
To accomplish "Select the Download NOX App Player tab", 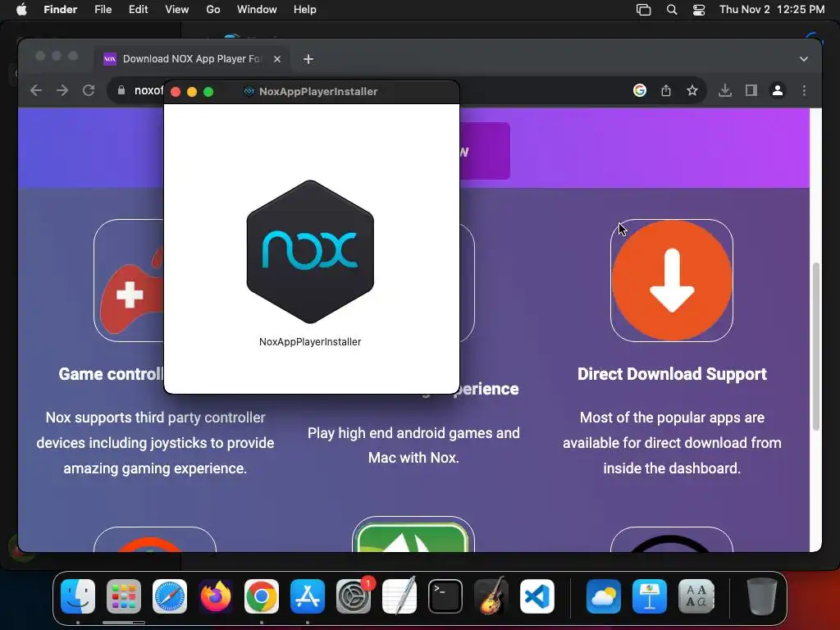I will [x=192, y=59].
